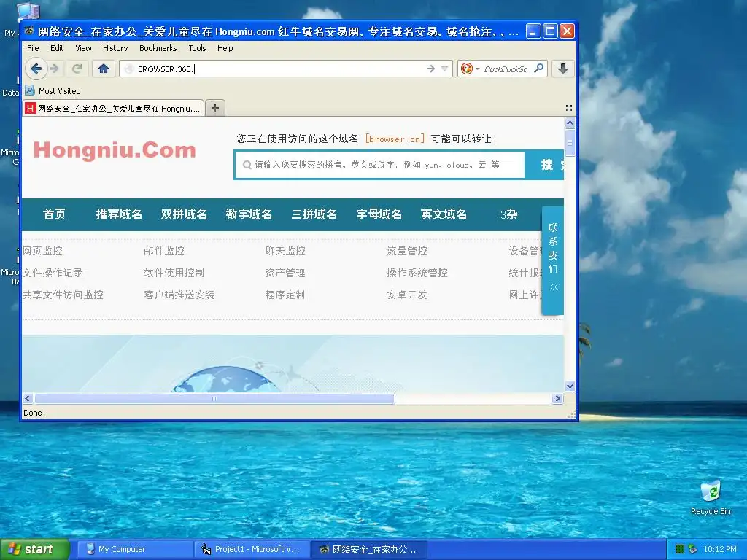Viewport: 747px width, 560px height.
Task: Click the 安卓开发 link
Action: pyautogui.click(x=407, y=295)
